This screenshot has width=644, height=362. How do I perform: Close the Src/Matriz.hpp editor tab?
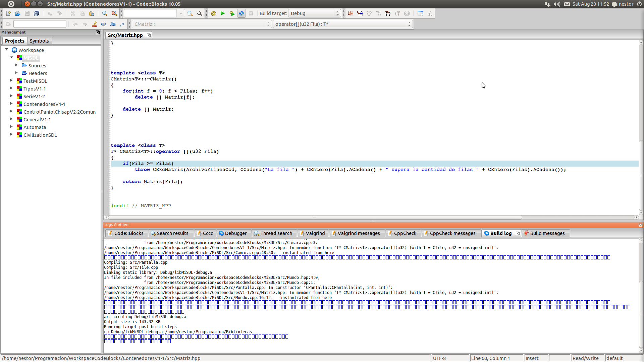(149, 35)
